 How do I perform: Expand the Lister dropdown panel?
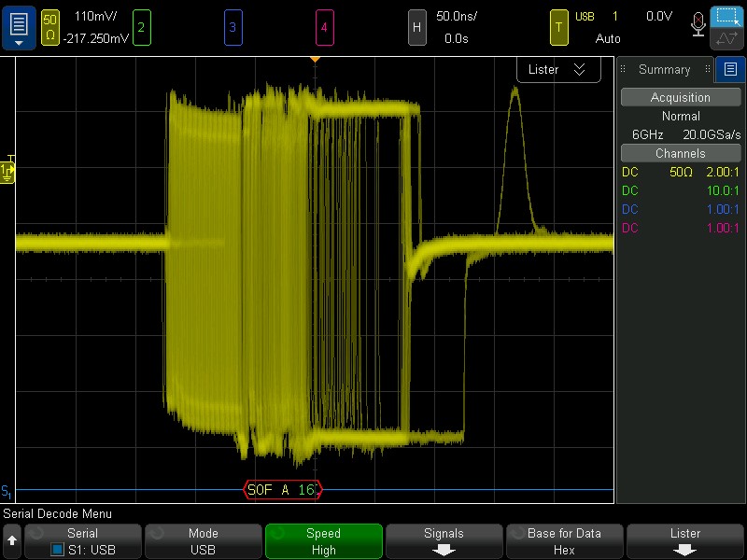pyautogui.click(x=558, y=69)
